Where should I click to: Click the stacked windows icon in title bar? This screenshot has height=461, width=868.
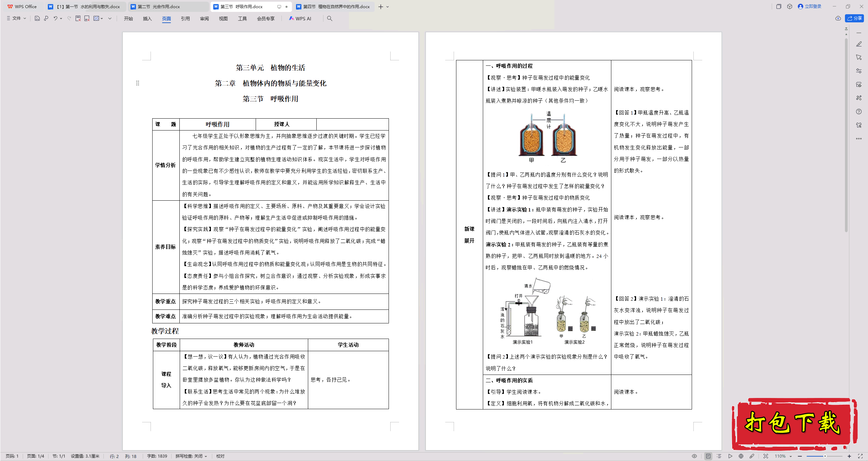(x=779, y=6)
